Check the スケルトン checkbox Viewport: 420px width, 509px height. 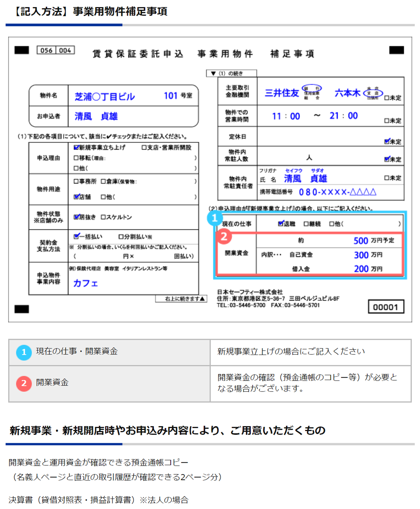coord(103,217)
